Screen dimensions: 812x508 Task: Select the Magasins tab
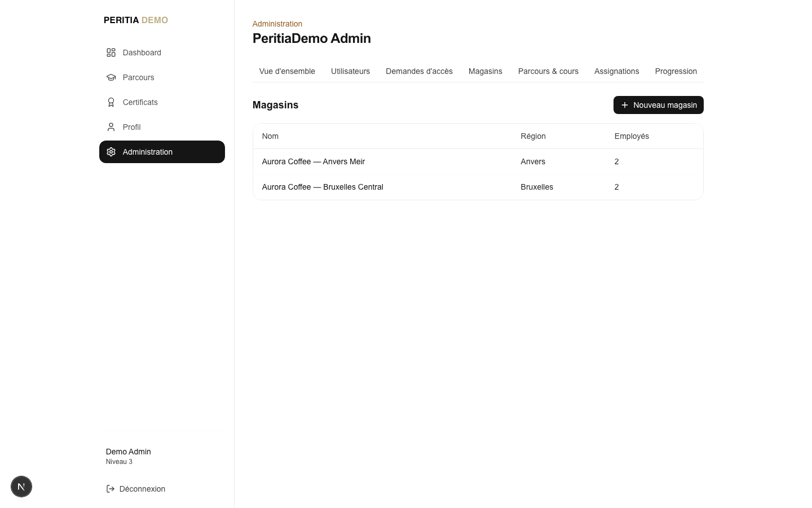point(486,71)
